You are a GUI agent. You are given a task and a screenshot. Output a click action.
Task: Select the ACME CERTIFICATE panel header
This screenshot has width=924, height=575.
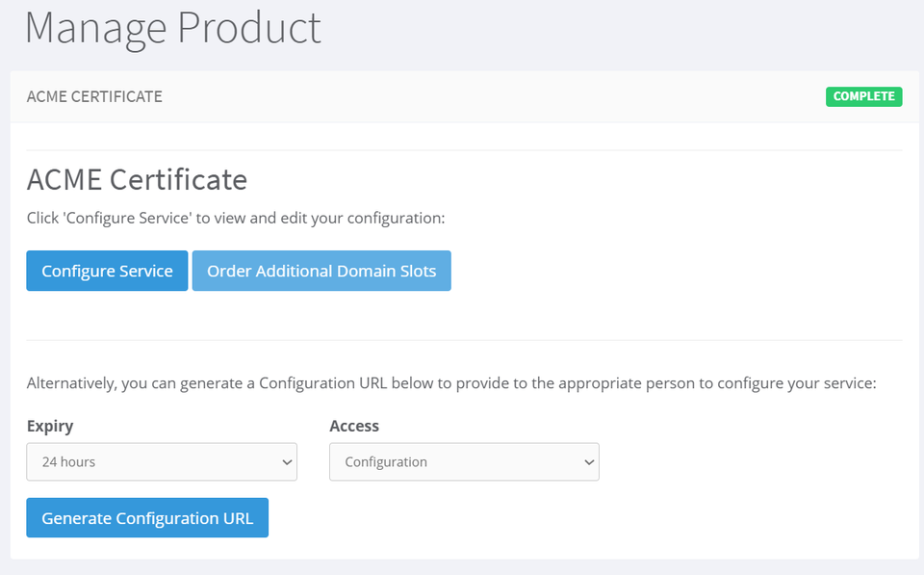tap(93, 96)
